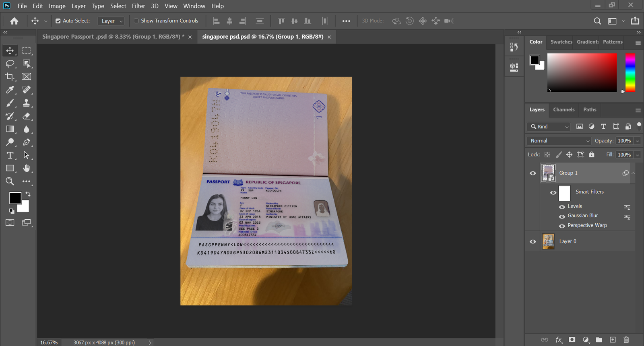Screen dimensions: 644x346
Task: Select the Clone Stamp tool
Action: pyautogui.click(x=27, y=103)
